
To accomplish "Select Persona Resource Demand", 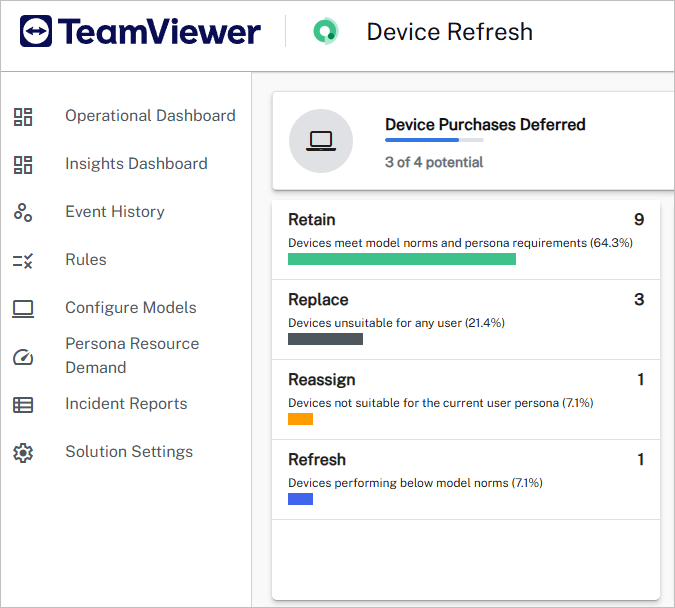I will [132, 356].
